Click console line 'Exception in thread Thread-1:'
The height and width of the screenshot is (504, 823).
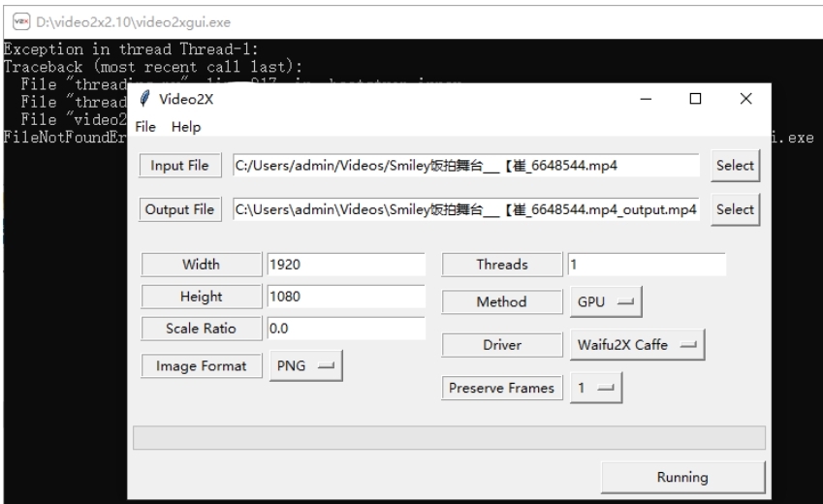(x=131, y=49)
